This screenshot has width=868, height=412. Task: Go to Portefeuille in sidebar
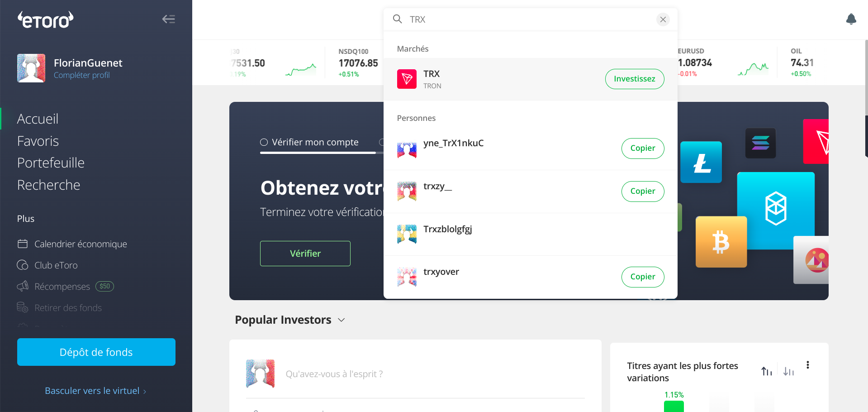click(x=51, y=163)
